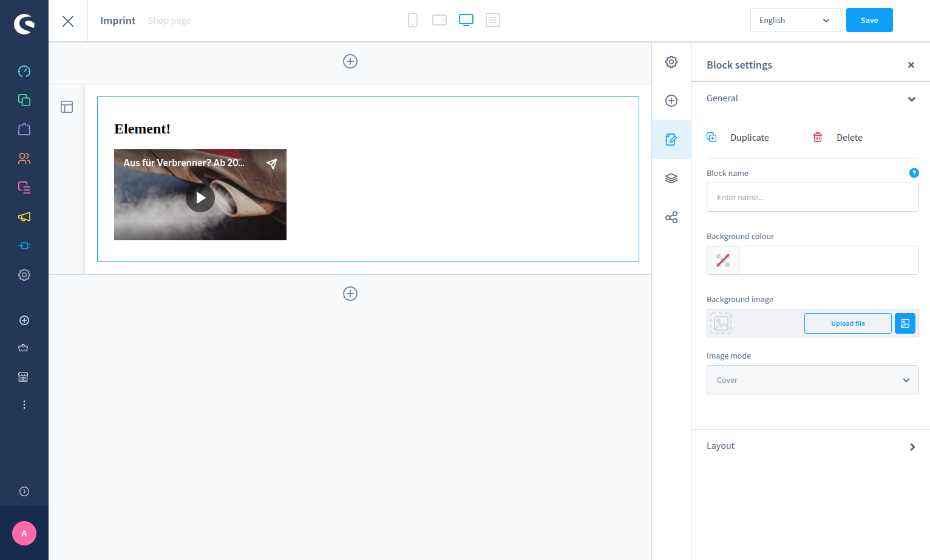The height and width of the screenshot is (560, 930).
Task: Open the English language dropdown
Action: 795,20
